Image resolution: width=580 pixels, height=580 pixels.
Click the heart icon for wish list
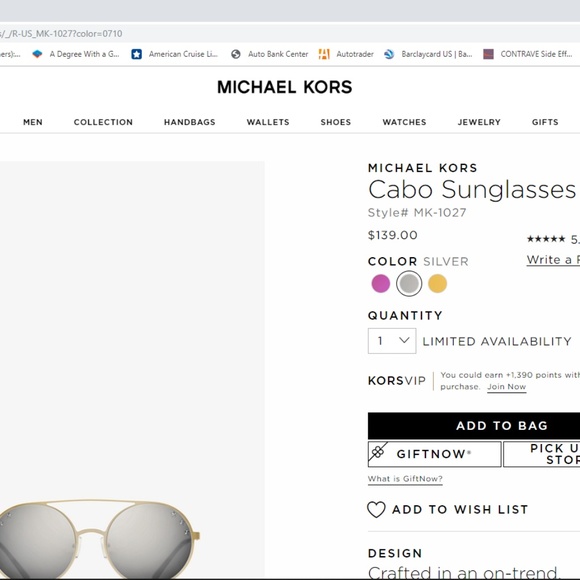click(x=376, y=509)
